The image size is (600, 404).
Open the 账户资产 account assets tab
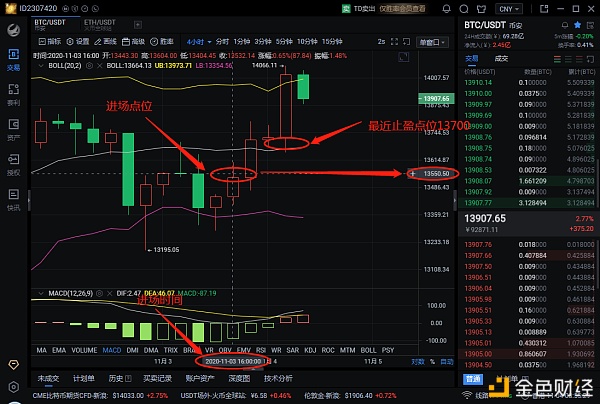(x=200, y=378)
